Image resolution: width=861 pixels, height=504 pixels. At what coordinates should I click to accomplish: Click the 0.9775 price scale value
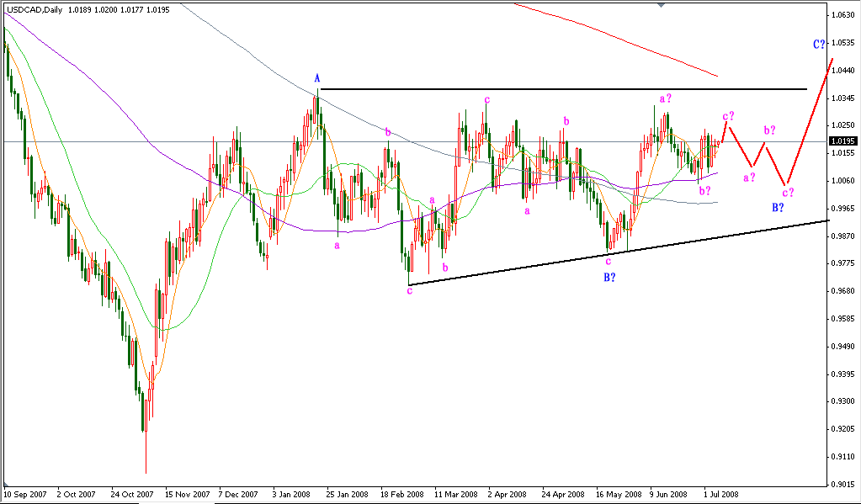[842, 263]
